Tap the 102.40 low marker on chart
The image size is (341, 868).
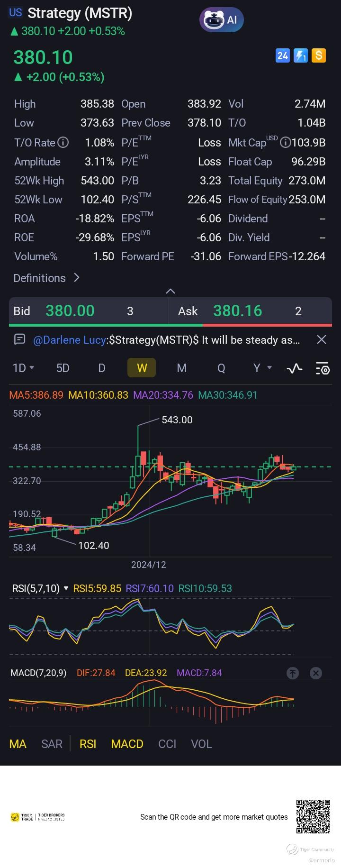tap(94, 546)
